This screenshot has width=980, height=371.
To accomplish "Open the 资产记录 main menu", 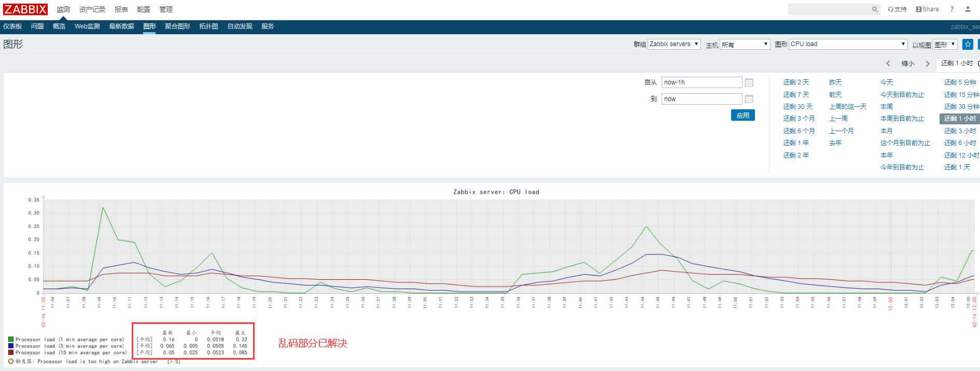I will click(x=92, y=9).
